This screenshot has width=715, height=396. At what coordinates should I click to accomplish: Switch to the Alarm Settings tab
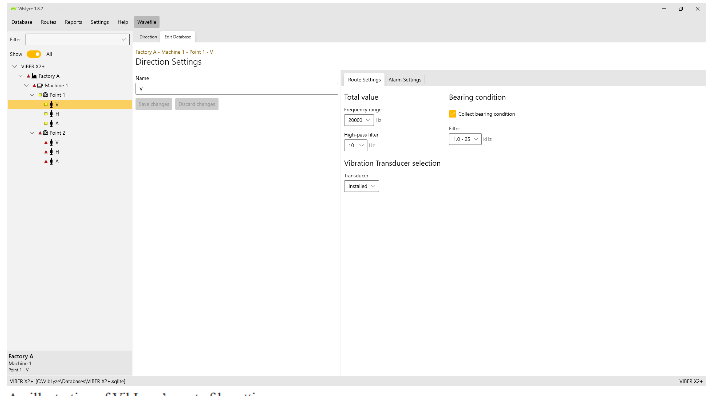(404, 79)
